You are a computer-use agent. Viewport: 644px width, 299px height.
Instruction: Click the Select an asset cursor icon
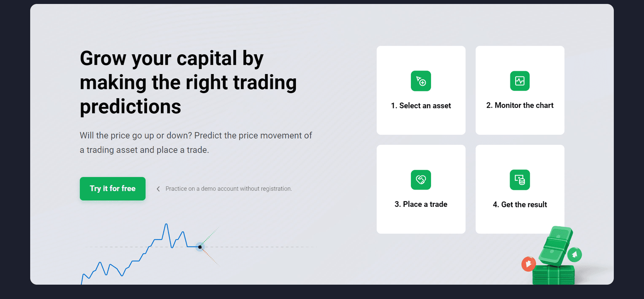tap(421, 81)
